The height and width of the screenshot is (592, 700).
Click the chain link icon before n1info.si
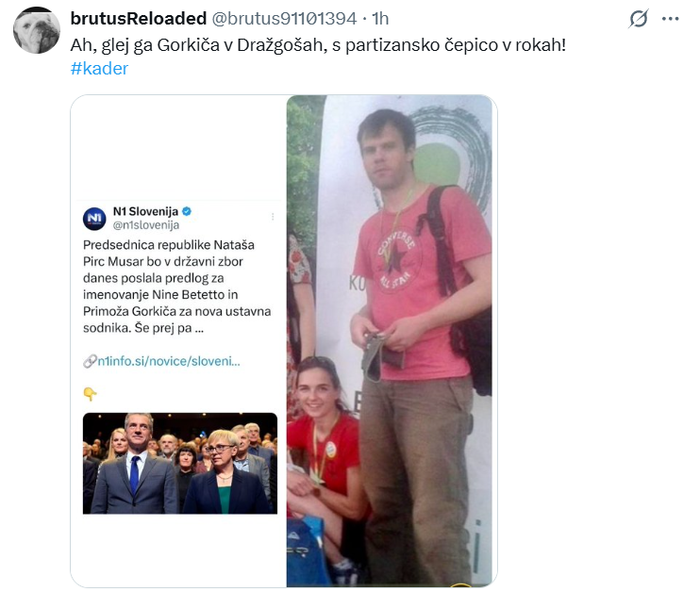(90, 361)
